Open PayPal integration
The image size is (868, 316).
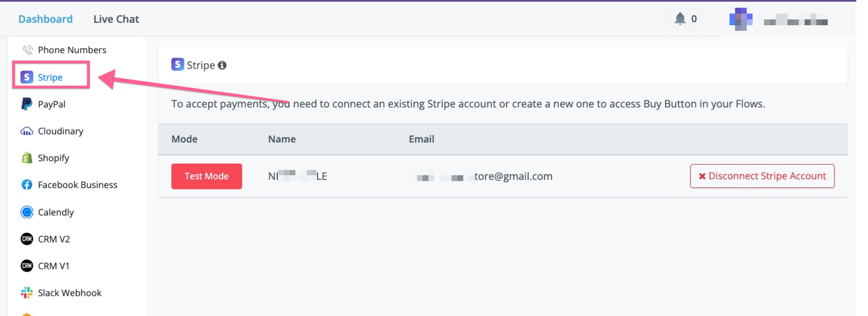[51, 104]
